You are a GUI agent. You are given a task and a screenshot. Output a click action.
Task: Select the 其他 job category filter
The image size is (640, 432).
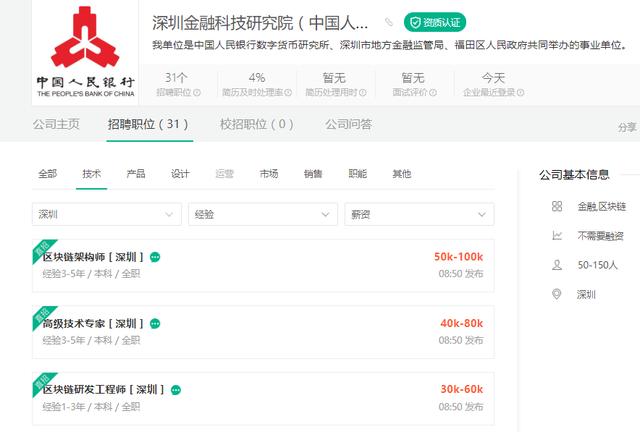pyautogui.click(x=402, y=174)
